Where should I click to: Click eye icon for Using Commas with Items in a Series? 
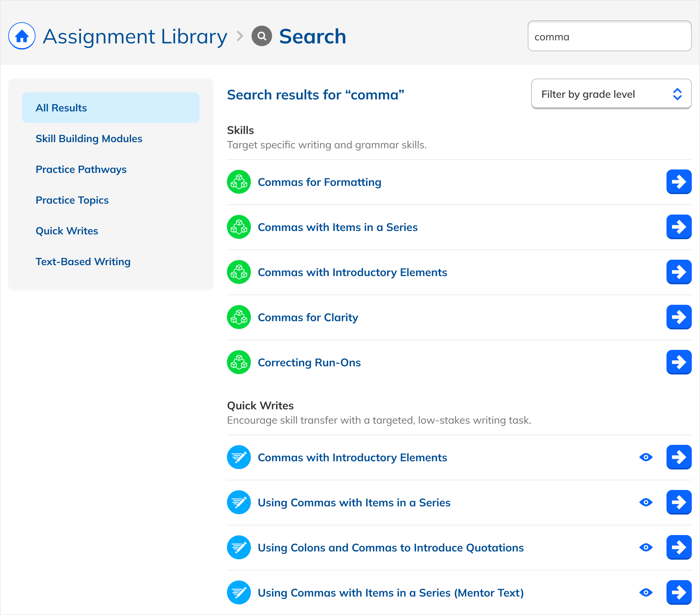click(x=646, y=502)
